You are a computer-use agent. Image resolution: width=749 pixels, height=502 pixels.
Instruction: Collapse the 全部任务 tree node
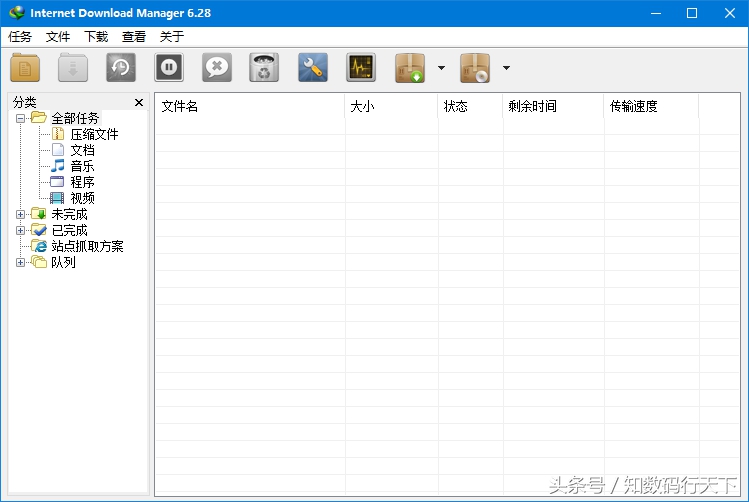tap(20, 118)
